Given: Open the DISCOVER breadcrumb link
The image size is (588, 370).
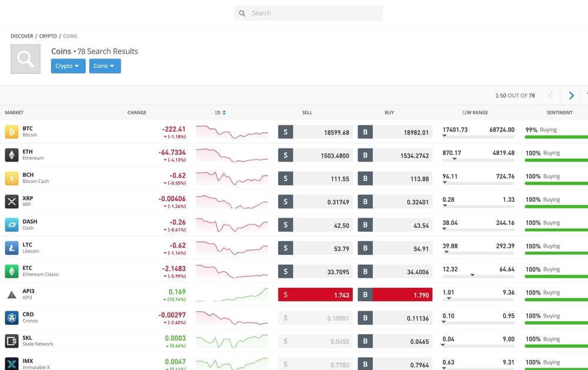Looking at the screenshot, I should [x=22, y=36].
